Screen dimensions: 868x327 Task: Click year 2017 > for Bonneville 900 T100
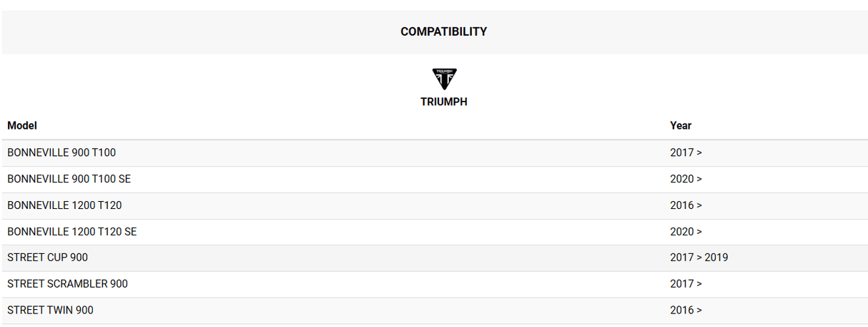click(686, 152)
